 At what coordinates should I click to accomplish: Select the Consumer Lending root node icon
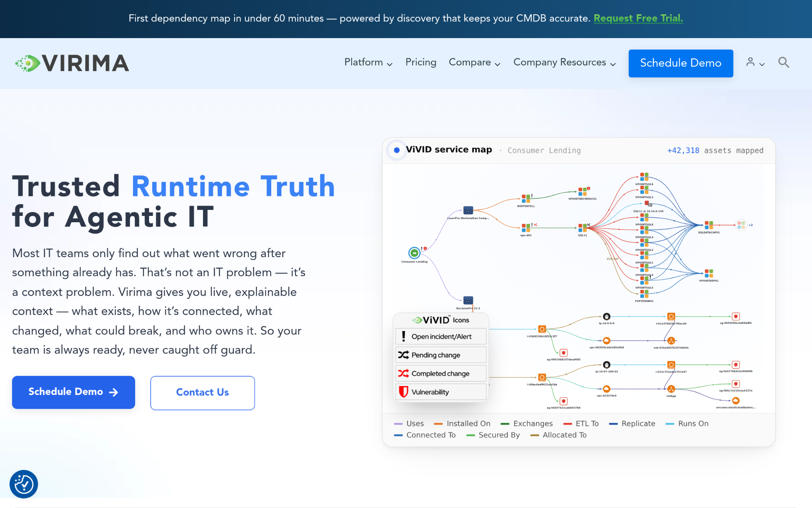point(414,252)
